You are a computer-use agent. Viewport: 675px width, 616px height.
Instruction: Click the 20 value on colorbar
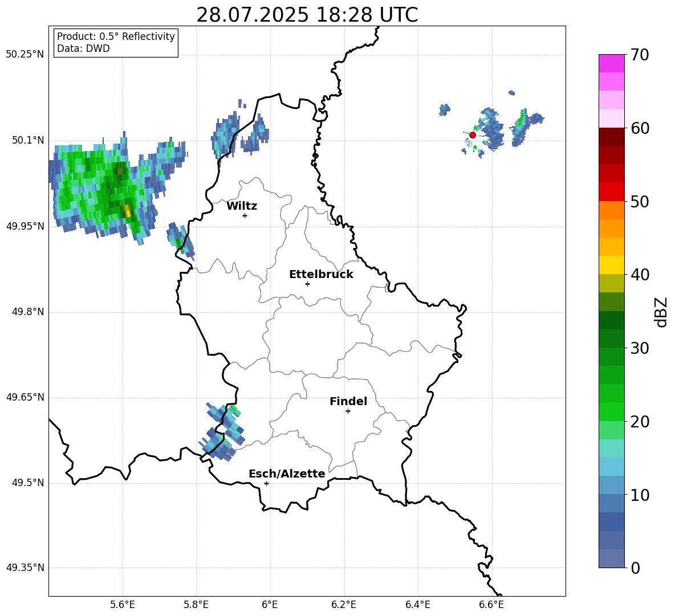[640, 422]
